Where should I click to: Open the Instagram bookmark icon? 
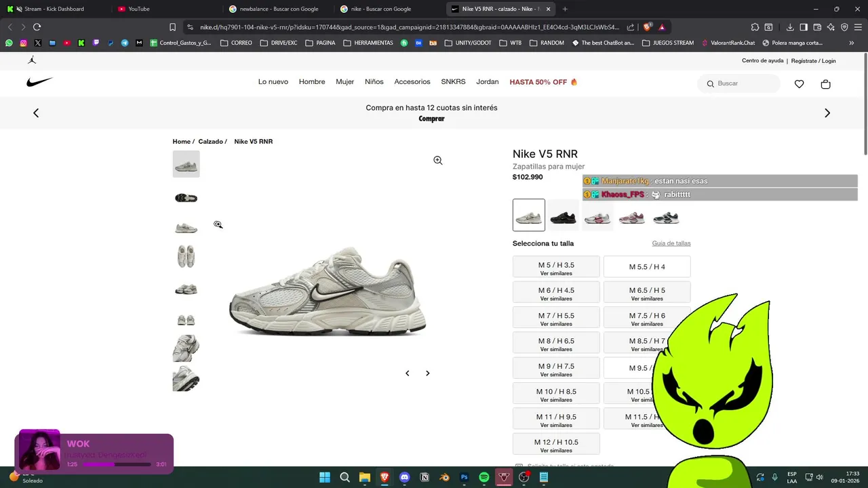pos(23,43)
